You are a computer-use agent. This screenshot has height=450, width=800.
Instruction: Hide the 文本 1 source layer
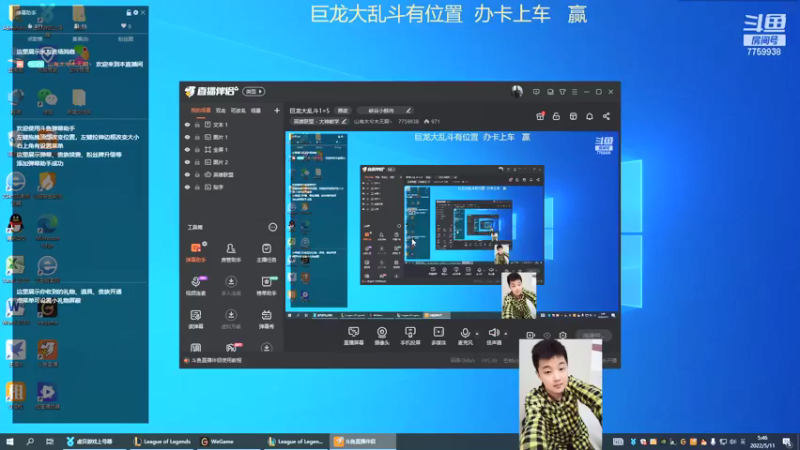pyautogui.click(x=187, y=124)
